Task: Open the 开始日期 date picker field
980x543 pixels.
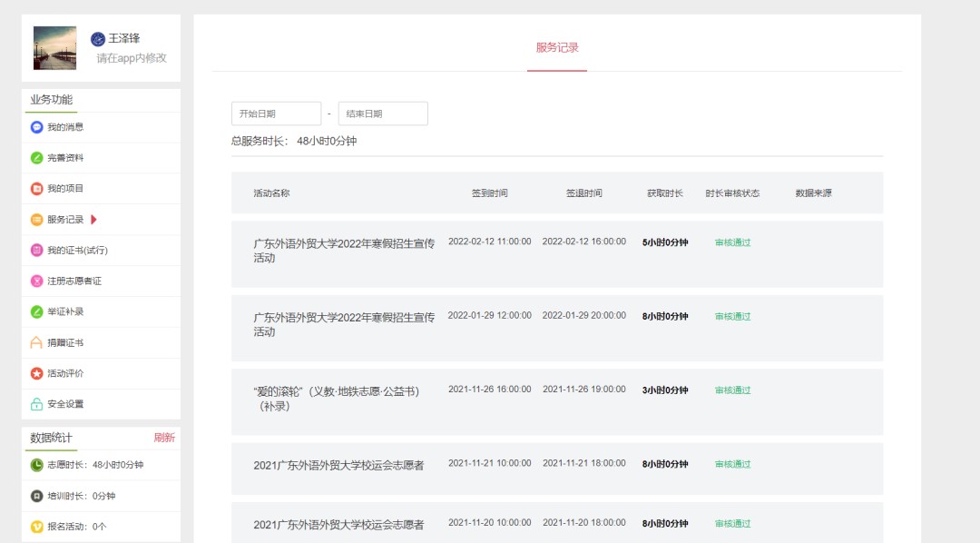Action: coord(276,114)
